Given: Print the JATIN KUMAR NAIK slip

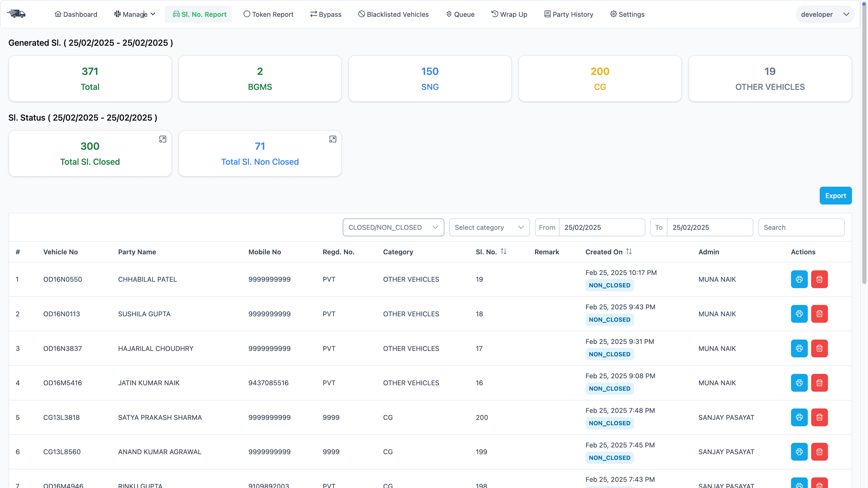Looking at the screenshot, I should [799, 383].
